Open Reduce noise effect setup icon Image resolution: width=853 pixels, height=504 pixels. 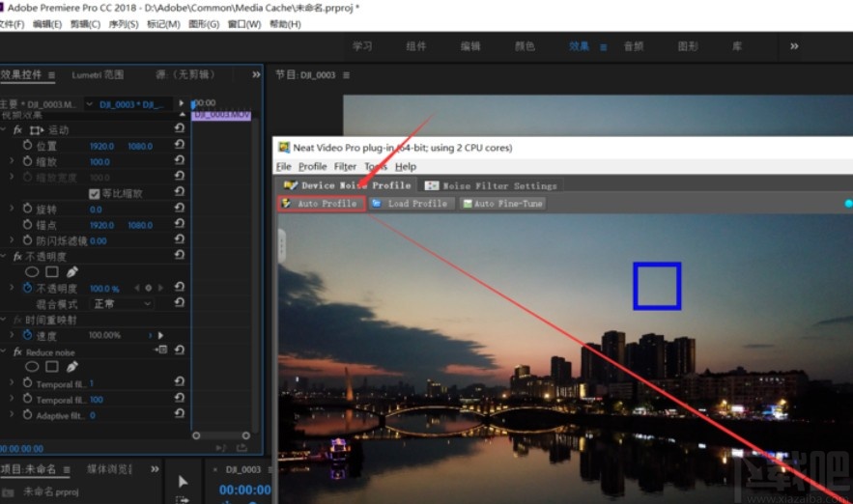161,350
